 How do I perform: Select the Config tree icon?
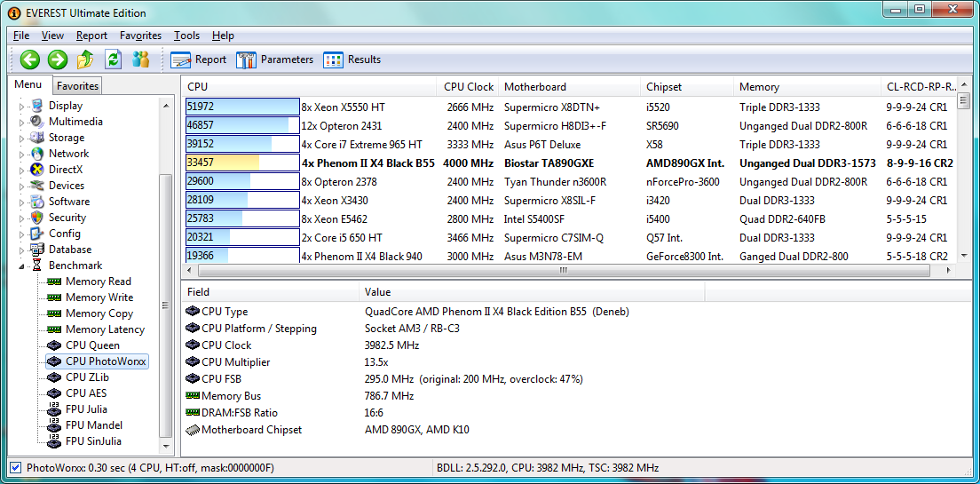coord(37,234)
